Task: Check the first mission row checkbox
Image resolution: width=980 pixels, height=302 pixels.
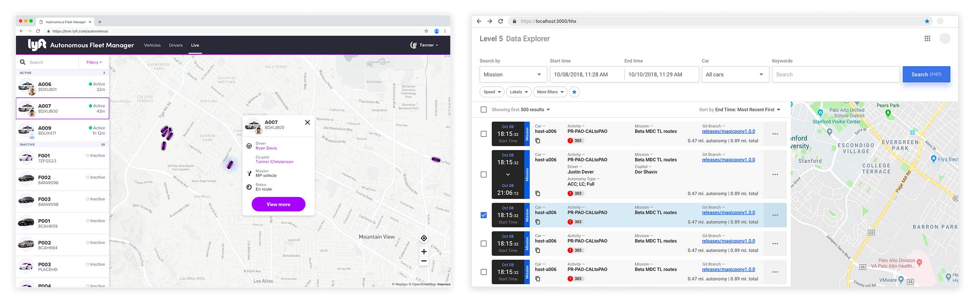Action: pyautogui.click(x=484, y=134)
